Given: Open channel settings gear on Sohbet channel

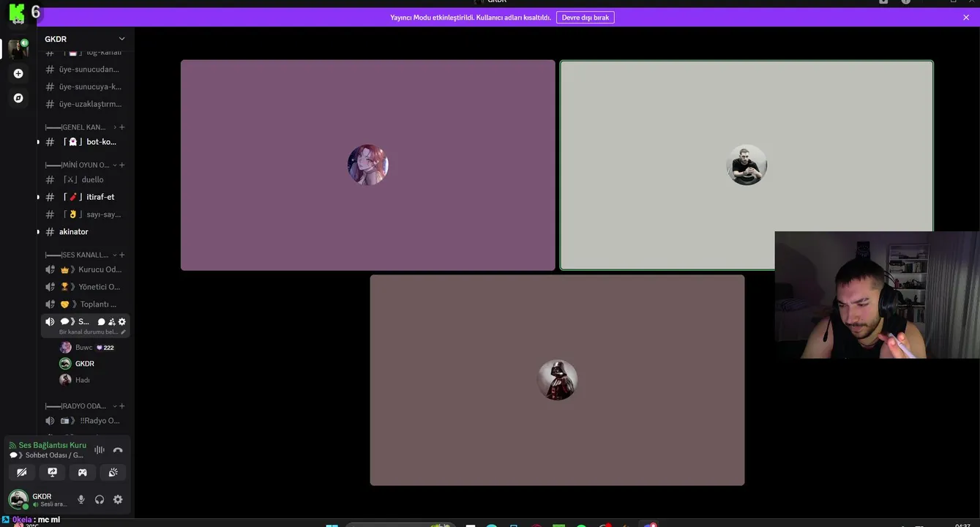Looking at the screenshot, I should click(x=122, y=322).
